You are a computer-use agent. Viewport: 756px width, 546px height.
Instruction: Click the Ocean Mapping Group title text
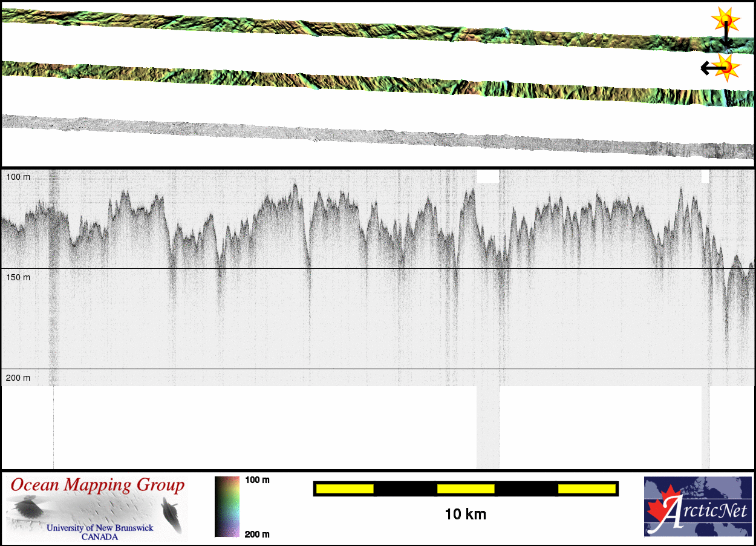(x=97, y=485)
